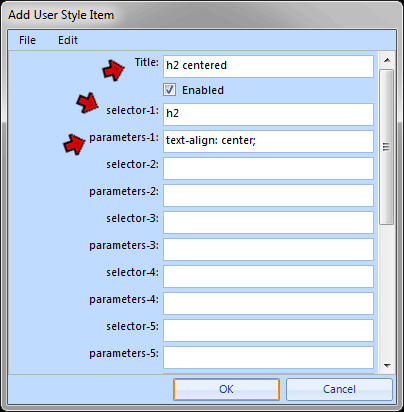Screen dimensions: 404x412
Task: Click the OK button
Action: (x=226, y=389)
